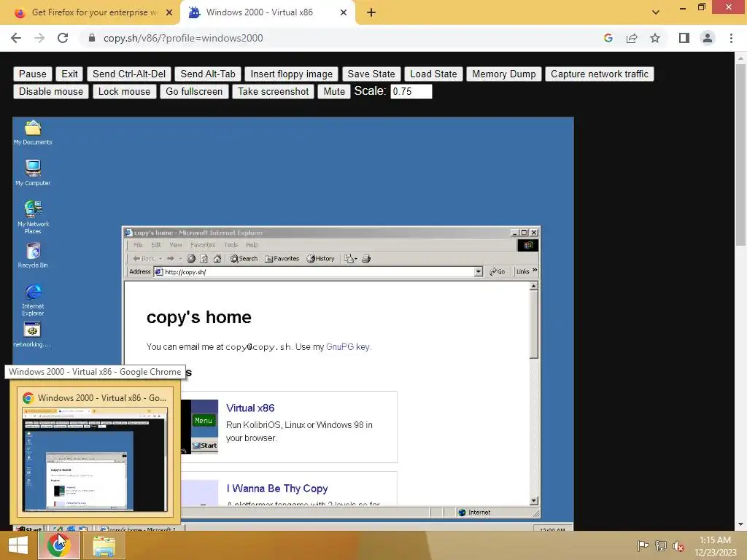
Task: Click IE Back toolbar button
Action: point(144,259)
